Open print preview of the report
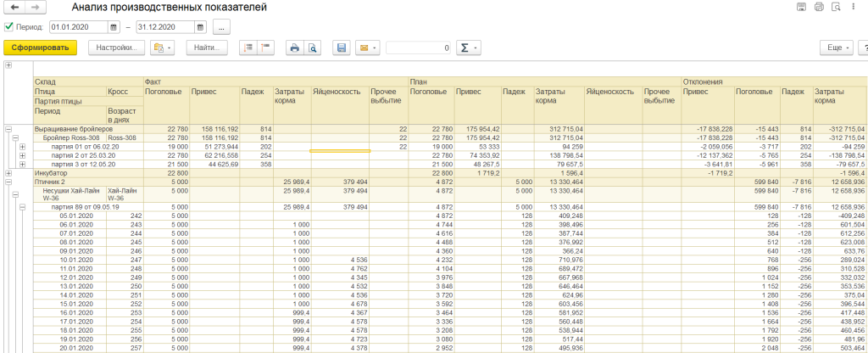Screen dimensions: 868x353 (x=312, y=48)
